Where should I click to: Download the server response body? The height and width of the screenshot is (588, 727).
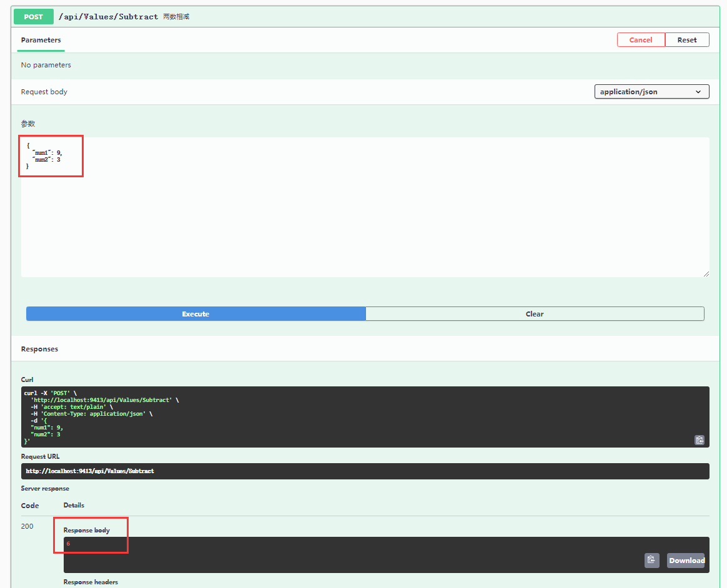[686, 560]
